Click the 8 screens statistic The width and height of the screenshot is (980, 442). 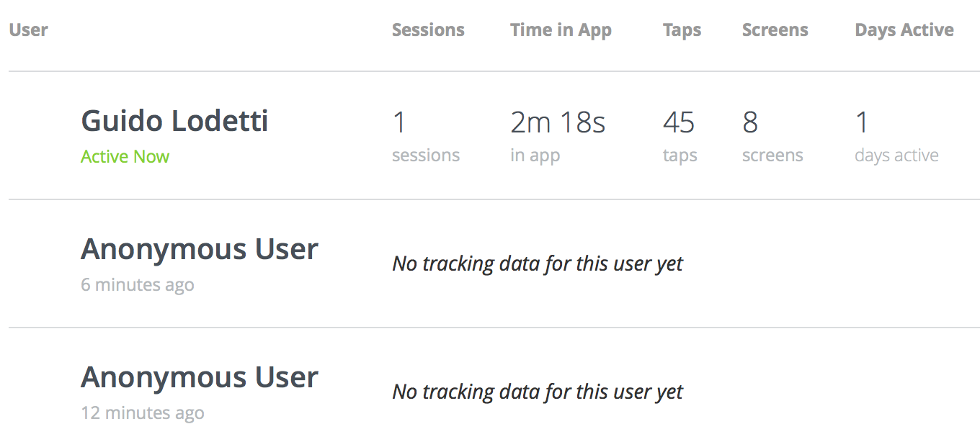point(750,123)
